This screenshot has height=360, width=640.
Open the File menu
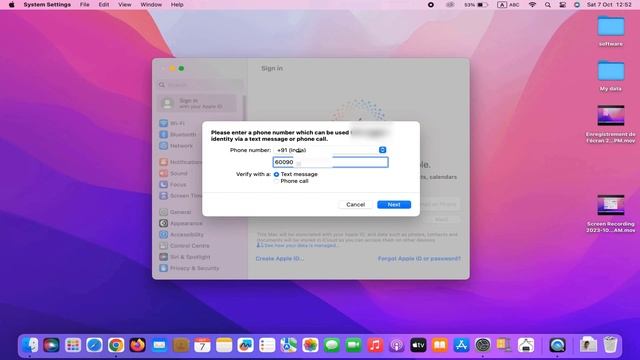coord(84,5)
